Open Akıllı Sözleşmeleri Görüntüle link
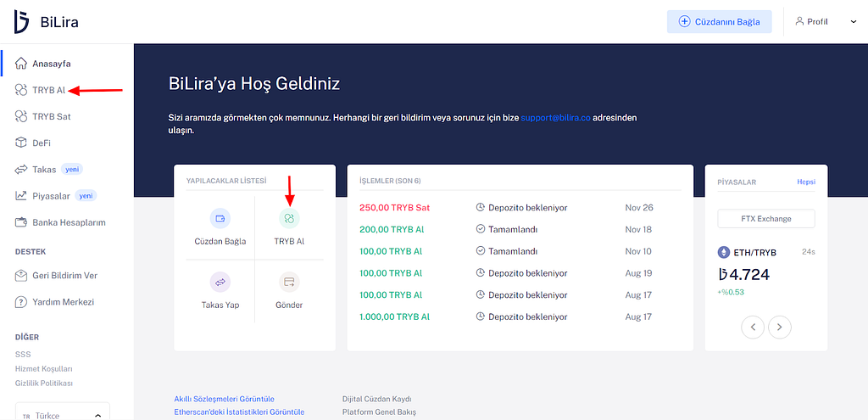 (224, 399)
